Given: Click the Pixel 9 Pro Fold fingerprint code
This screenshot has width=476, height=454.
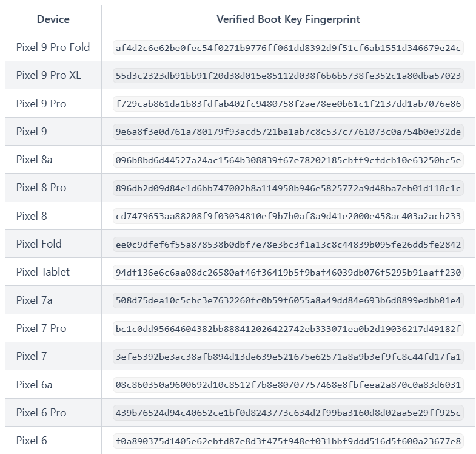Looking at the screenshot, I should (288, 48).
